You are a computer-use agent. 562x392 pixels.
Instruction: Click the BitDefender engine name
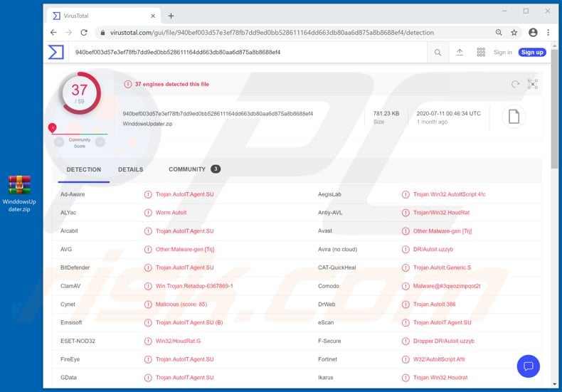75,267
